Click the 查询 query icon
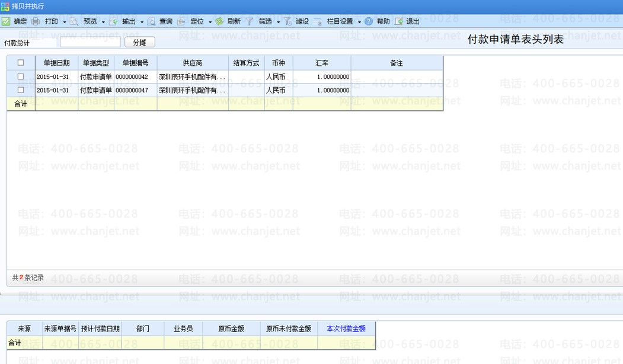The width and height of the screenshot is (623, 364). (x=151, y=21)
